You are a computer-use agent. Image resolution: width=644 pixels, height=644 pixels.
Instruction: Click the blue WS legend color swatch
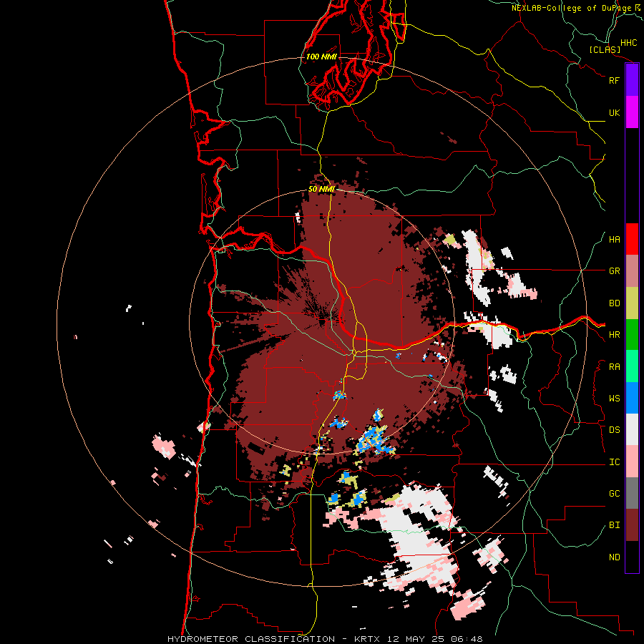point(632,398)
